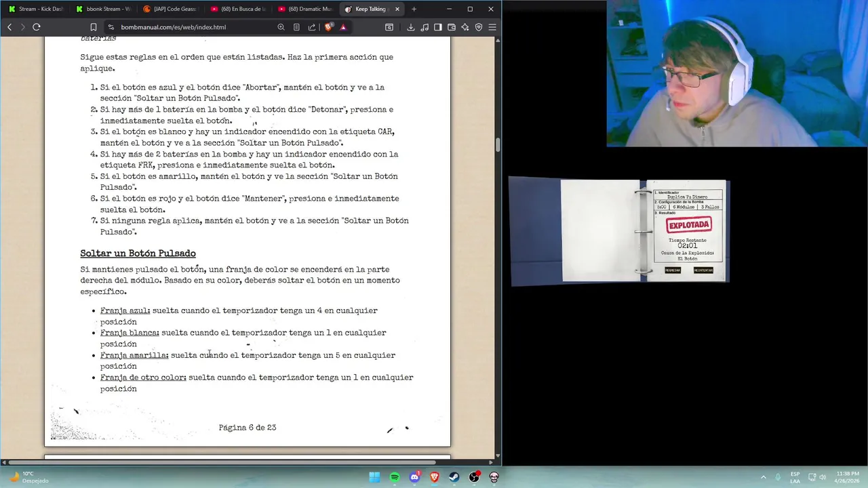Open the Brave Wallet icon
868x488 pixels.
coord(452,27)
